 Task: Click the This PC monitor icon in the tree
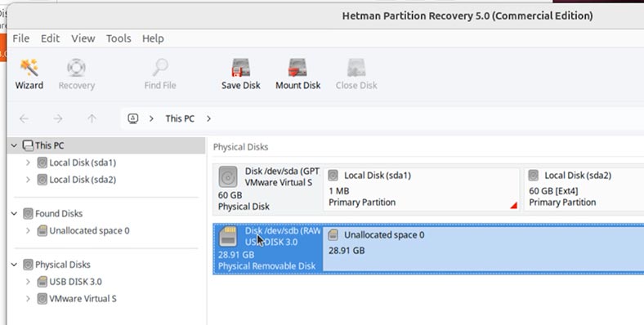28,145
